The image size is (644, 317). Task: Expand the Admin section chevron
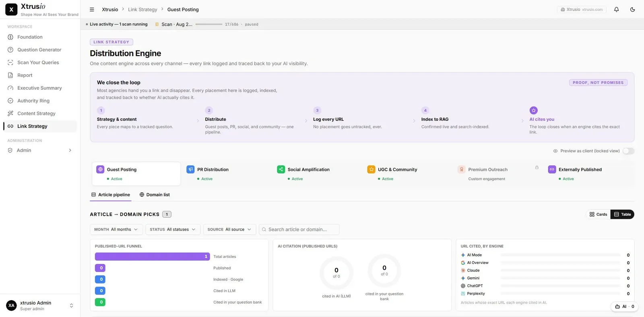pos(70,150)
